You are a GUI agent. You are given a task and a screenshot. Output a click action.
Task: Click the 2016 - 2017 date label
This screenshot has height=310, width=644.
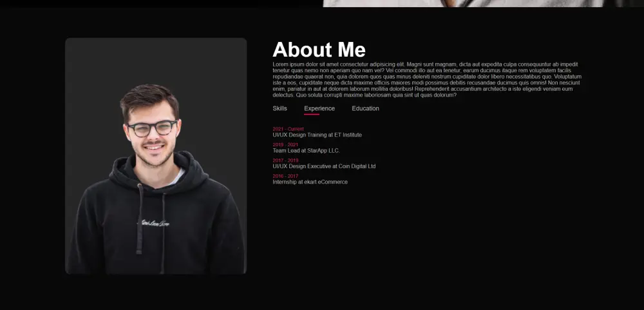[x=285, y=176]
